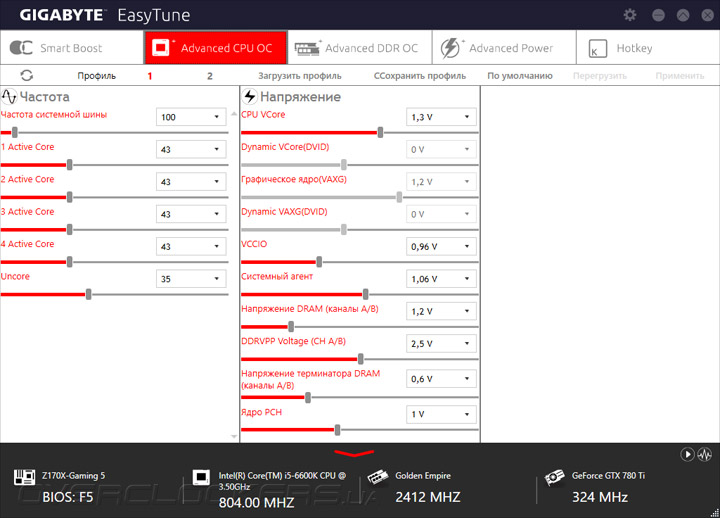Open the DDRVPP Voltage dropdown
This screenshot has height=518, width=720.
coord(441,343)
